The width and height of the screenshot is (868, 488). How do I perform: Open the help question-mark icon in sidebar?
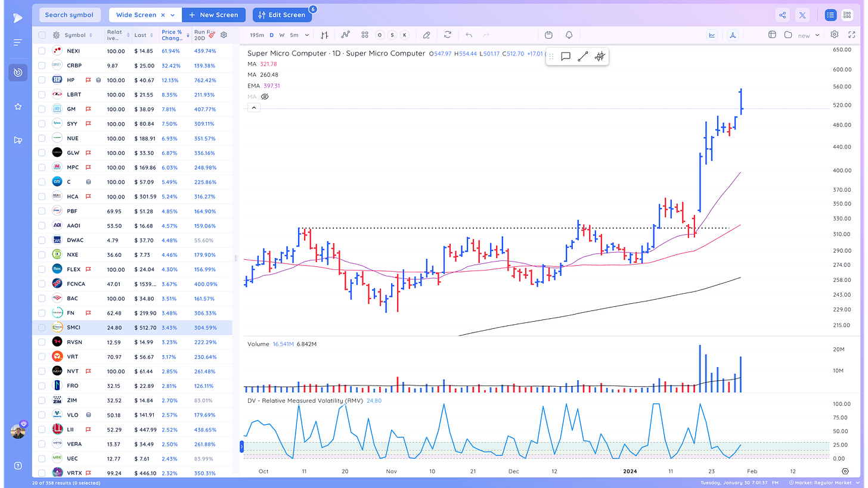18,465
